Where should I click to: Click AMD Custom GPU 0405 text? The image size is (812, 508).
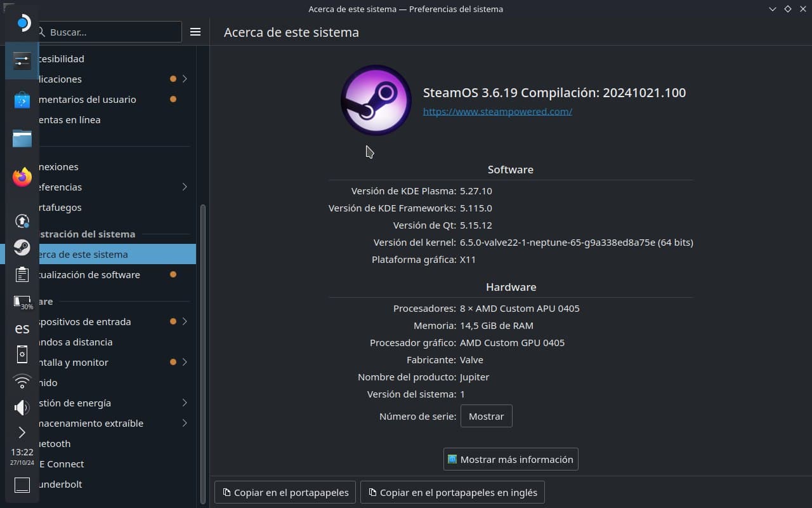pos(512,342)
